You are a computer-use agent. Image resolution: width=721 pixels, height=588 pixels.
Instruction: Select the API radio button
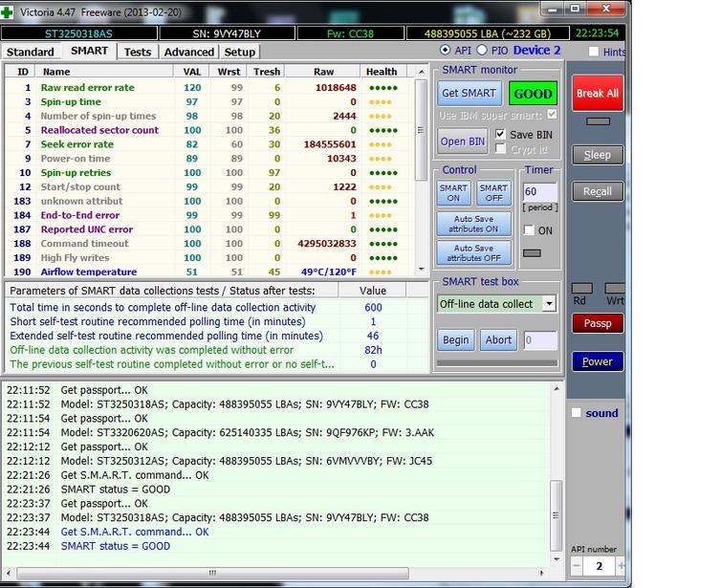[x=445, y=50]
